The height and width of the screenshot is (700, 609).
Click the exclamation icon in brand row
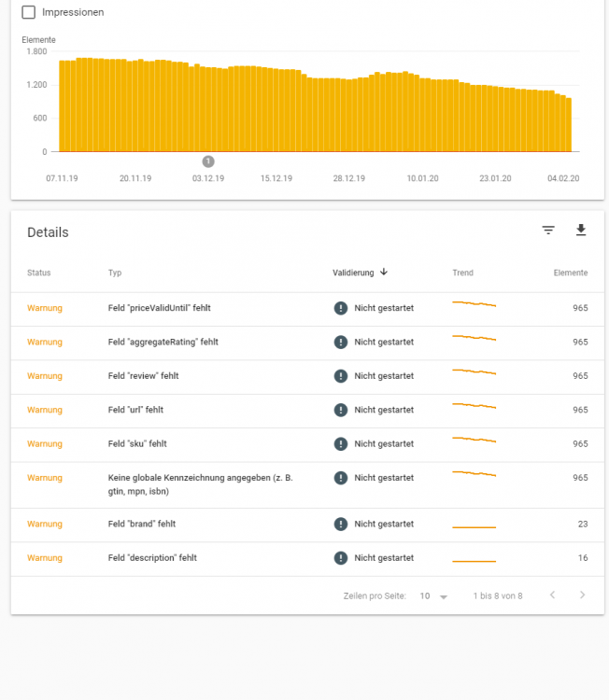tap(341, 525)
